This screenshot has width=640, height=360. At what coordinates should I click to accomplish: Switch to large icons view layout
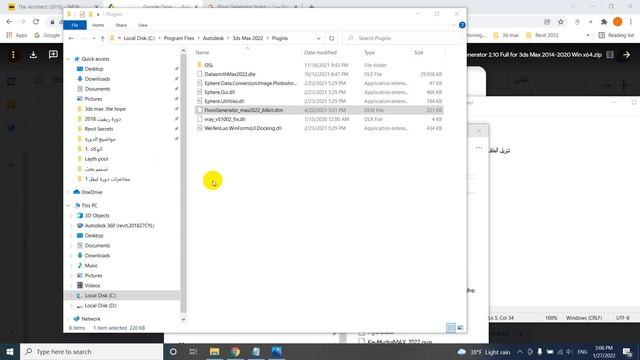point(460,328)
